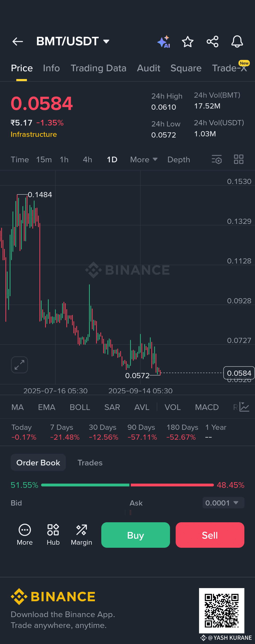The width and height of the screenshot is (255, 644).
Task: Tap the 24h High 0.0610 value
Action: pos(163,107)
